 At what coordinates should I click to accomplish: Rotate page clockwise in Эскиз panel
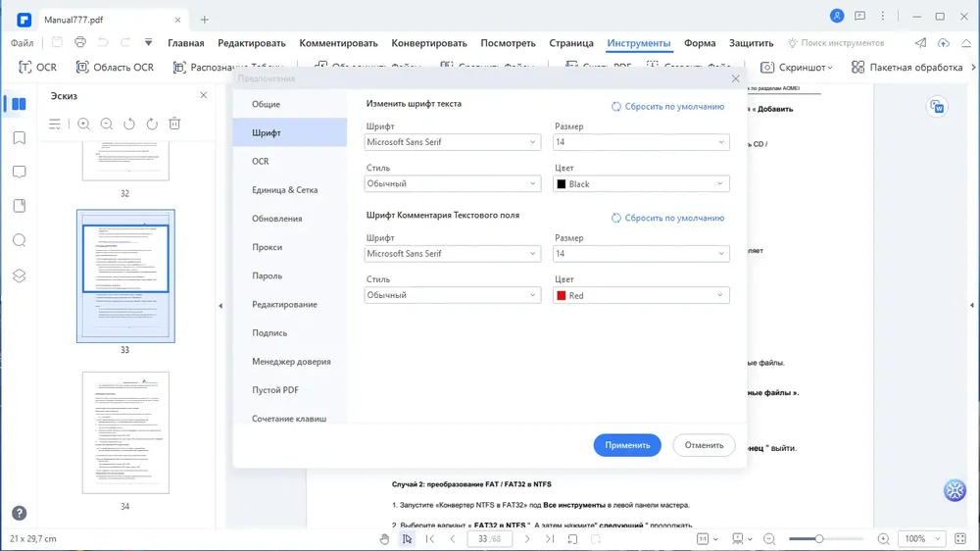[x=152, y=124]
